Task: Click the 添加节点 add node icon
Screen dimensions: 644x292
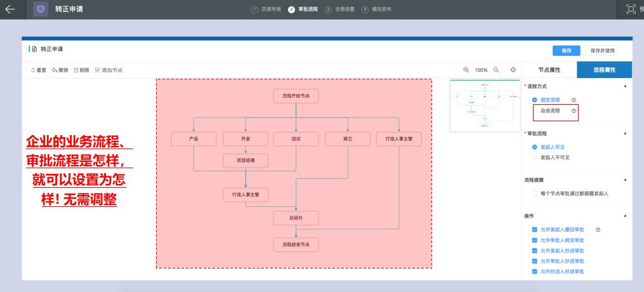Action: [x=98, y=70]
